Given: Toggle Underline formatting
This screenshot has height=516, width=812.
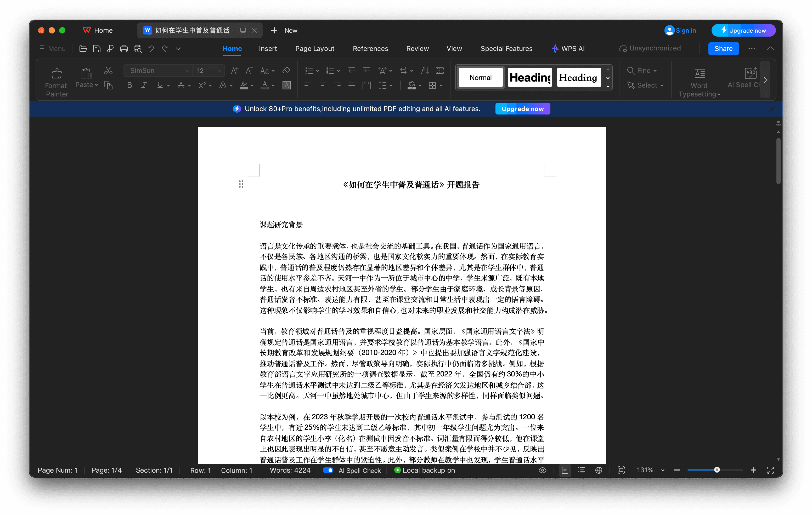Looking at the screenshot, I should point(160,85).
